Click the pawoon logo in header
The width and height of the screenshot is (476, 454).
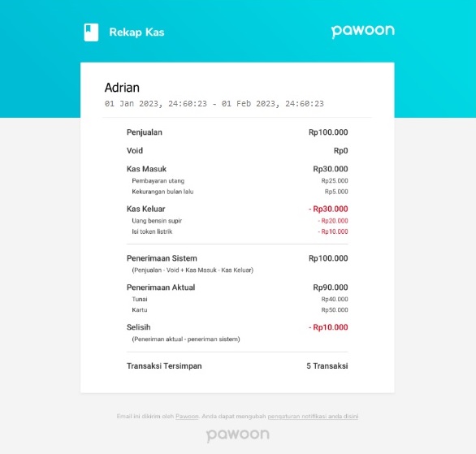[x=363, y=32]
